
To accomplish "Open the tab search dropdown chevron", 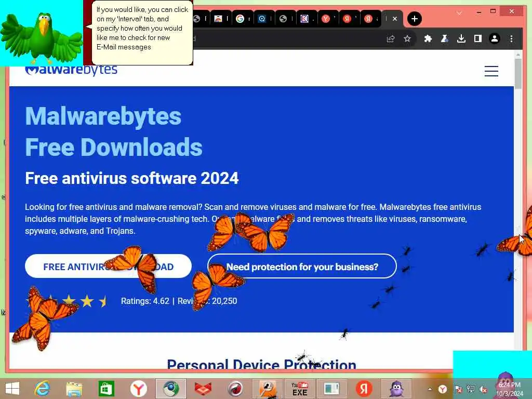I will [459, 13].
